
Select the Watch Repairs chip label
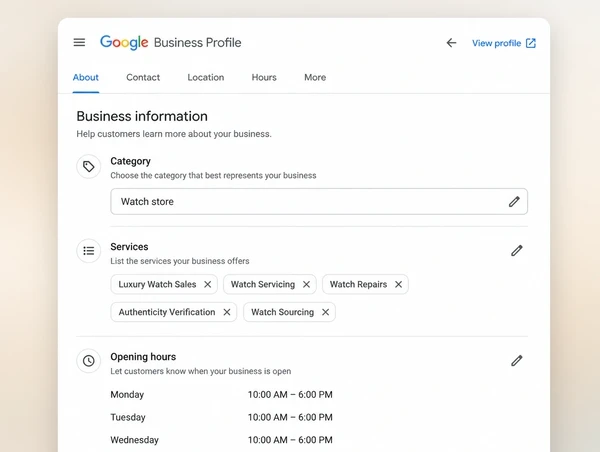pyautogui.click(x=359, y=284)
